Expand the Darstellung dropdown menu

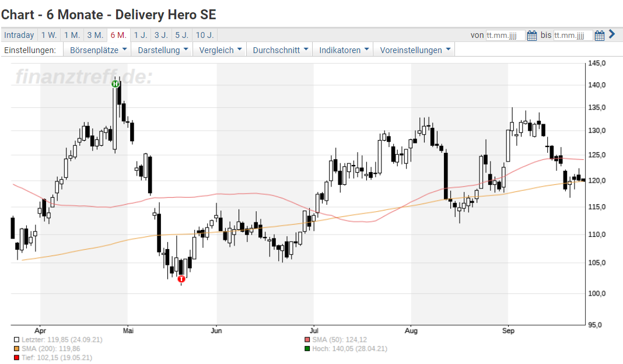(162, 50)
